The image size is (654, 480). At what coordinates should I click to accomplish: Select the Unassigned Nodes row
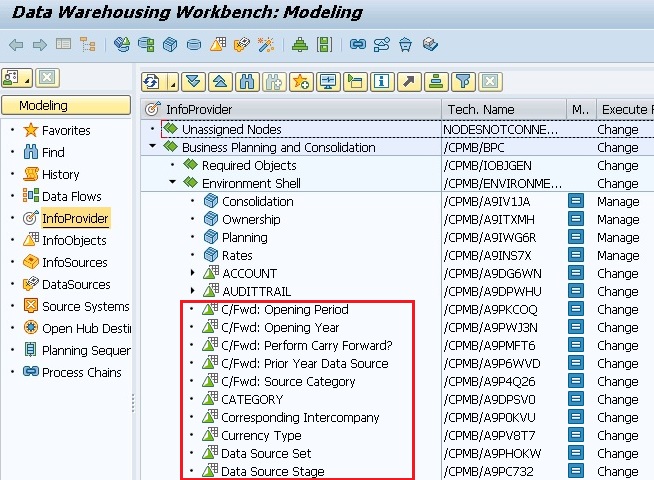pyautogui.click(x=231, y=130)
